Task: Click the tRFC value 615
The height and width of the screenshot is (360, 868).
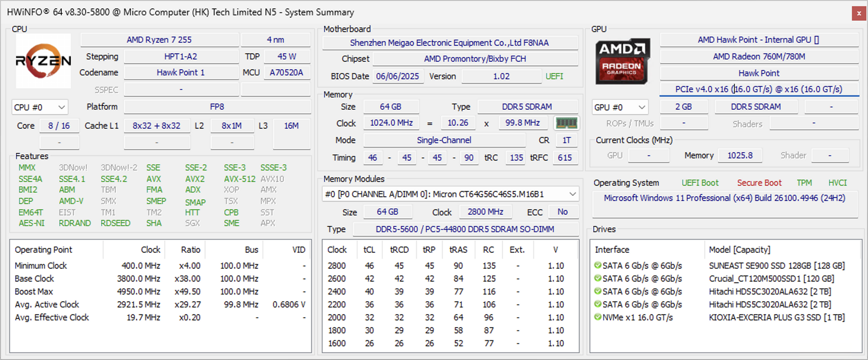Action: [565, 158]
